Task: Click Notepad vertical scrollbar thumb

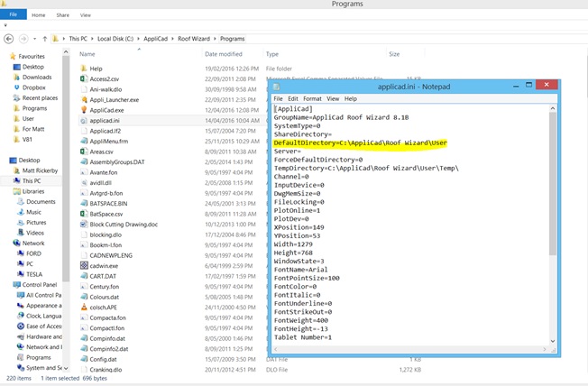Action: (552, 184)
